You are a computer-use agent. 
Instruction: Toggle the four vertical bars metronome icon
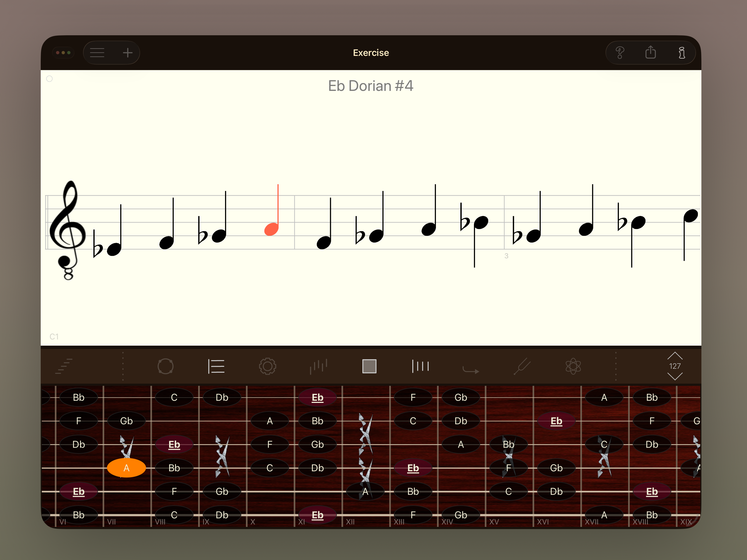pyautogui.click(x=420, y=366)
